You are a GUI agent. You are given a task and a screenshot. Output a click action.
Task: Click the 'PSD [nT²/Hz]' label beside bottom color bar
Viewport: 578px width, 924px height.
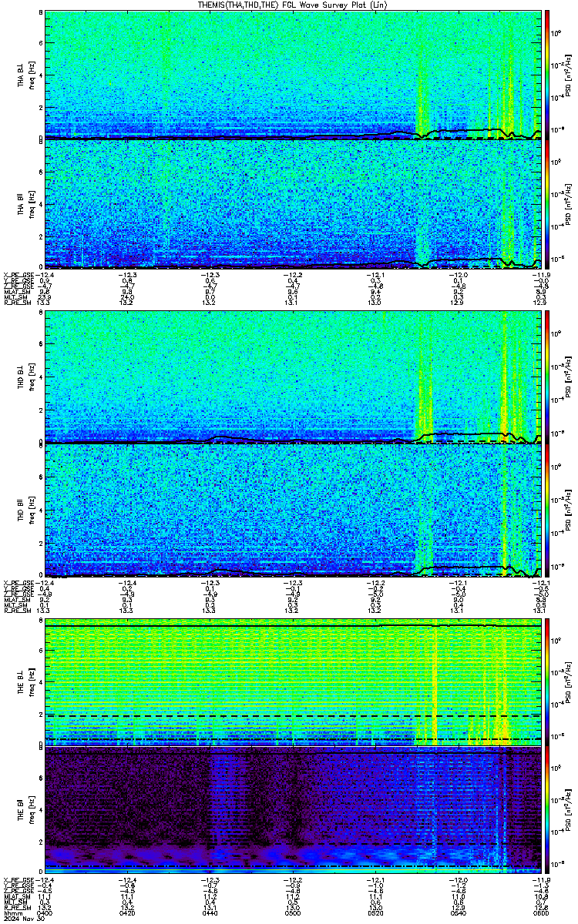(x=568, y=812)
